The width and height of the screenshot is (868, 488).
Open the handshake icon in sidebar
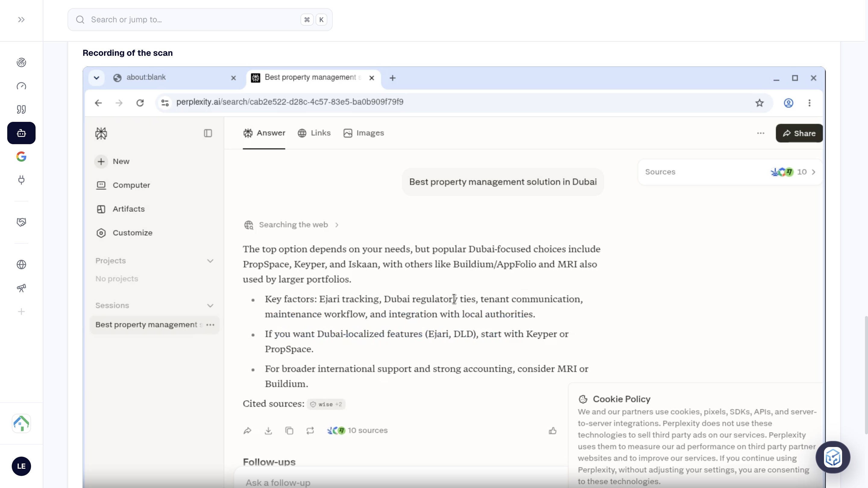pyautogui.click(x=21, y=222)
